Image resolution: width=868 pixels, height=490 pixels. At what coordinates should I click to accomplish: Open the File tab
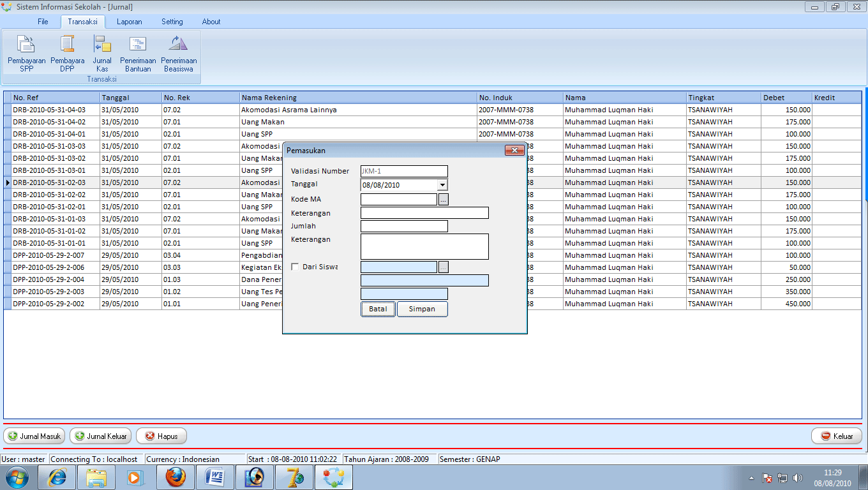(43, 22)
